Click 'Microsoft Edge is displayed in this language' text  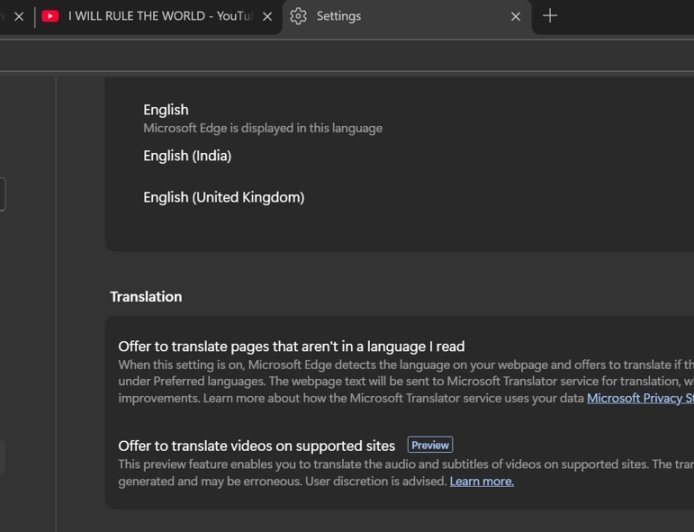[x=262, y=128]
